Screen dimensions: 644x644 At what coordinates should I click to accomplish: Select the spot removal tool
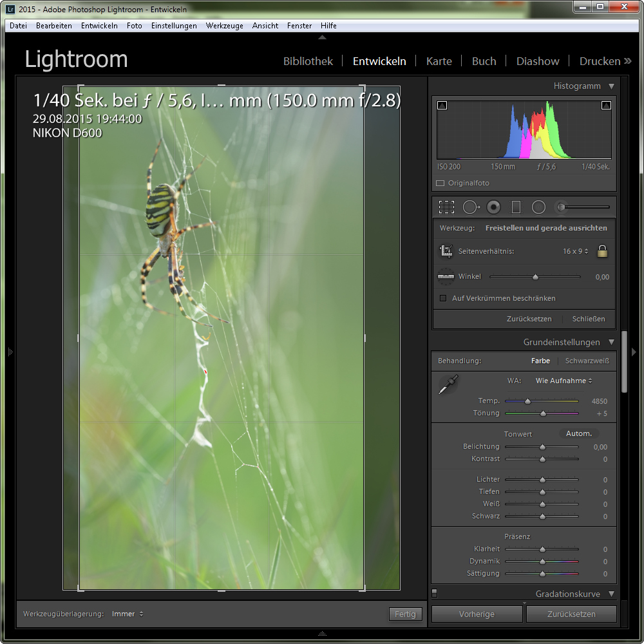point(470,207)
